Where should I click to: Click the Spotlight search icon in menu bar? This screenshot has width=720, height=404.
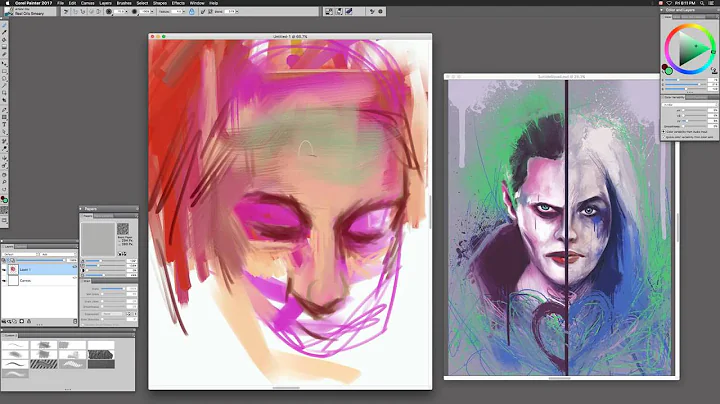click(x=702, y=3)
